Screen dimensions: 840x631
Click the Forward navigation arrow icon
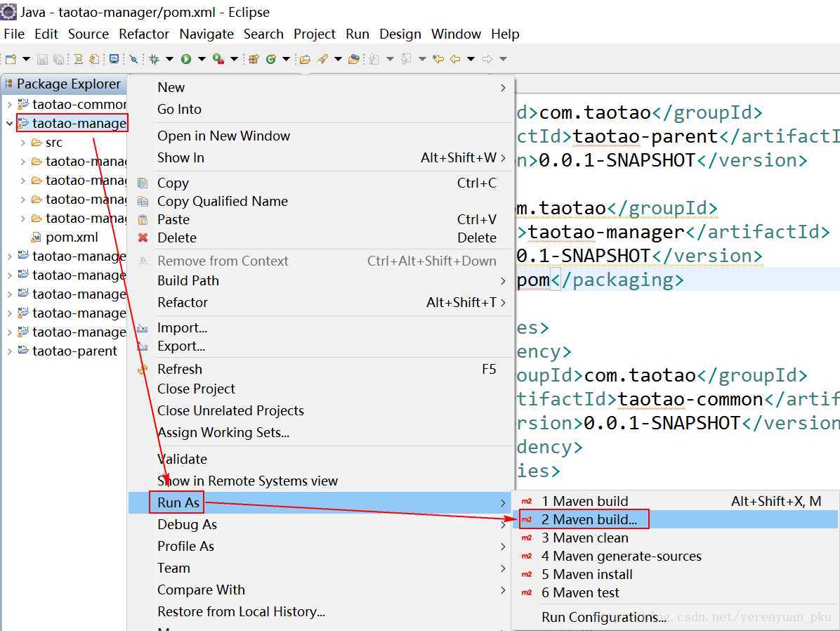point(487,59)
